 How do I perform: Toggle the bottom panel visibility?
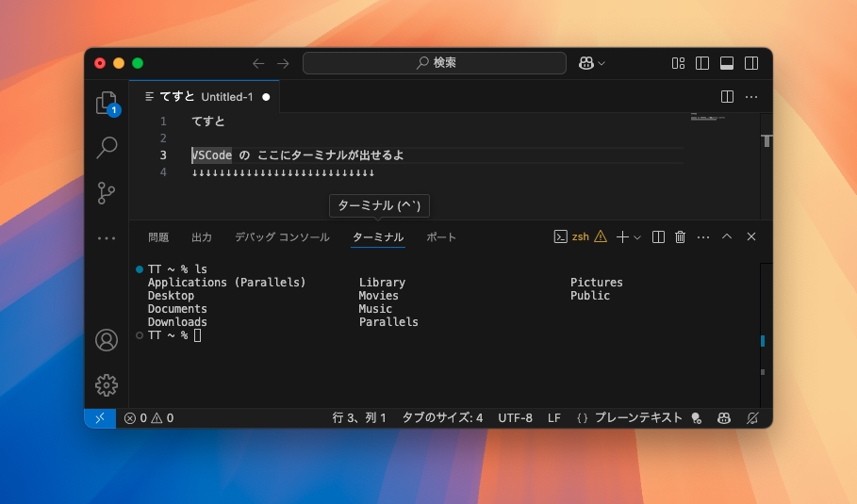[x=727, y=63]
